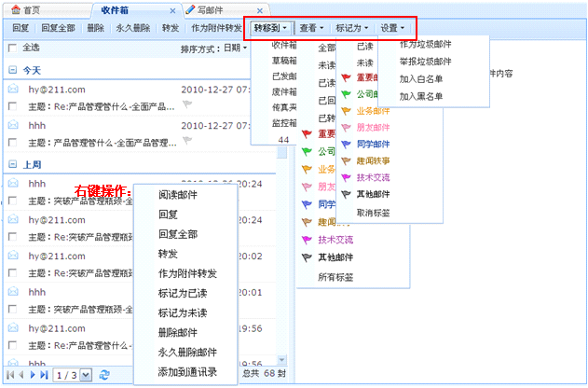Click the 永久删除 toolbar button
The height and width of the screenshot is (388, 588).
pyautogui.click(x=133, y=28)
